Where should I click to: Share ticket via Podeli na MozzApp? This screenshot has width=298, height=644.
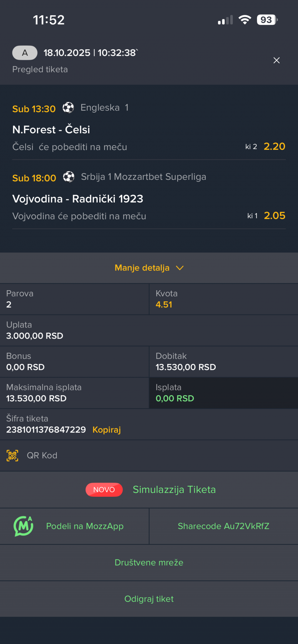click(85, 526)
